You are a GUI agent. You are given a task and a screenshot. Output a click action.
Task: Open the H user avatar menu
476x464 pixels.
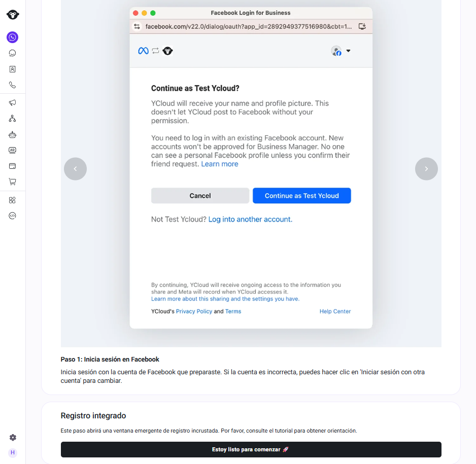[x=13, y=452]
